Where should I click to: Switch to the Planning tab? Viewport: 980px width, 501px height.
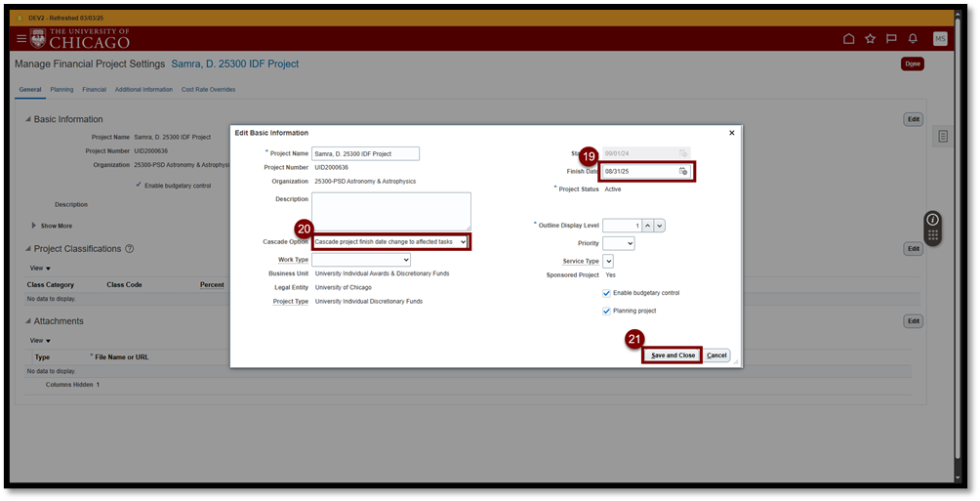tap(61, 90)
